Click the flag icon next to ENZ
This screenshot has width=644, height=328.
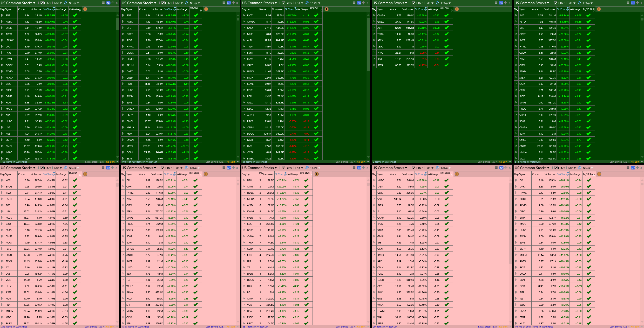pyautogui.click(x=3, y=15)
